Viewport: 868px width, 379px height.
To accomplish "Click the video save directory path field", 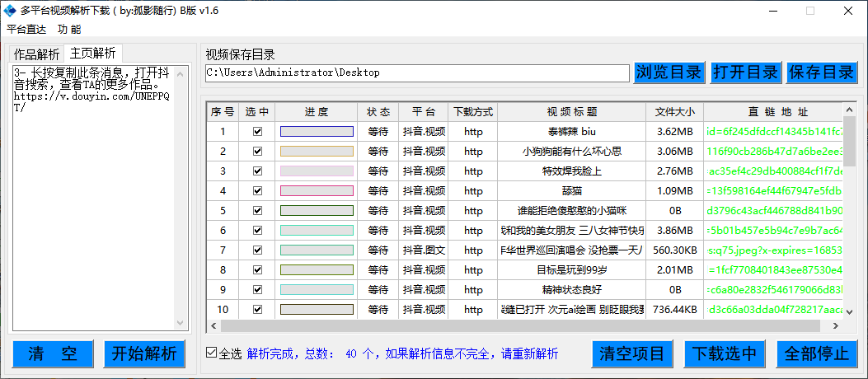I will [417, 73].
